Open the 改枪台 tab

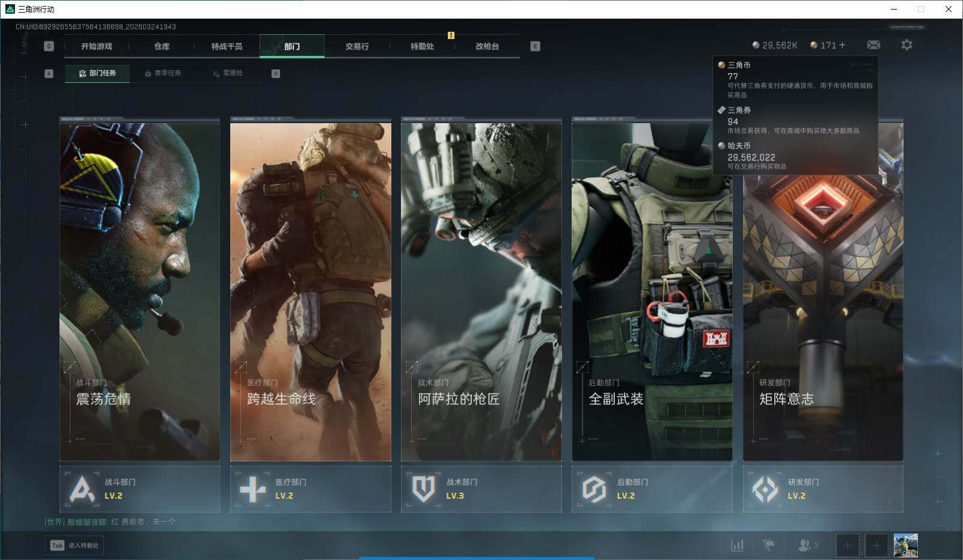pyautogui.click(x=487, y=46)
